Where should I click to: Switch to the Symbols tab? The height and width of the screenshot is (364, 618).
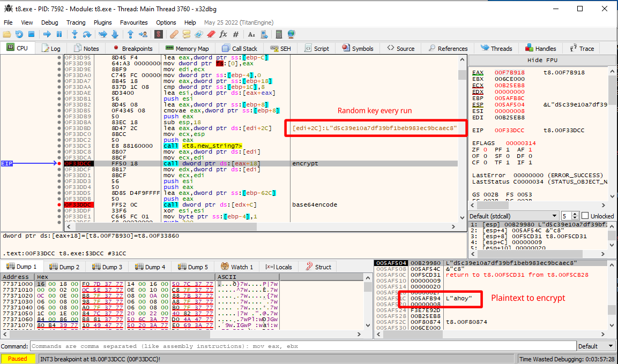(358, 48)
